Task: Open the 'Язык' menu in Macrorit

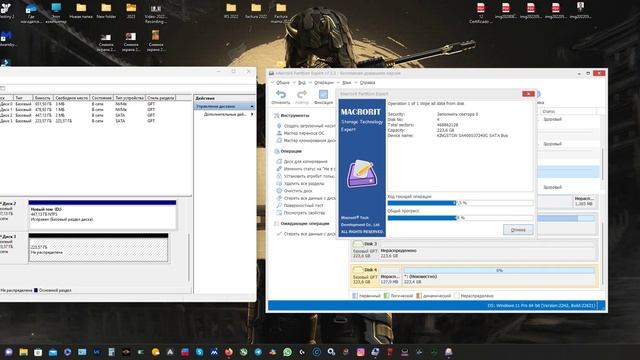Action: coord(347,82)
